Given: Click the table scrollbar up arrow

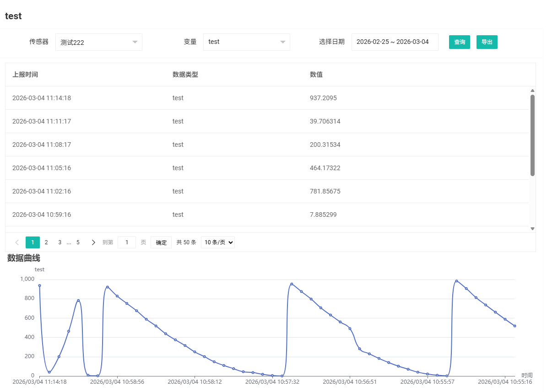Looking at the screenshot, I should [532, 91].
